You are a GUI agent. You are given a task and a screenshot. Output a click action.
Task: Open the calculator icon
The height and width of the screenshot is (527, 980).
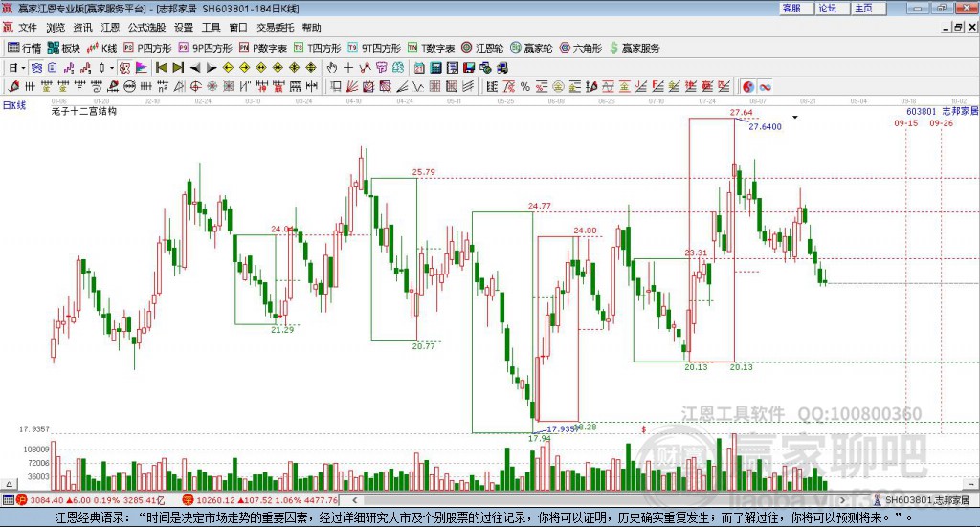[x=435, y=68]
